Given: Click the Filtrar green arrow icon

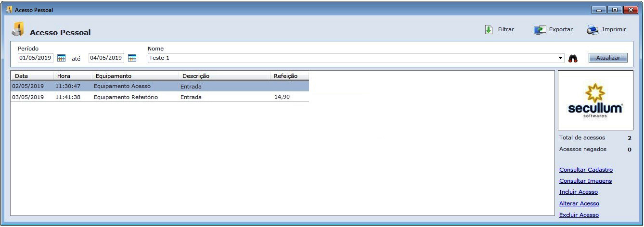Looking at the screenshot, I should [x=489, y=30].
